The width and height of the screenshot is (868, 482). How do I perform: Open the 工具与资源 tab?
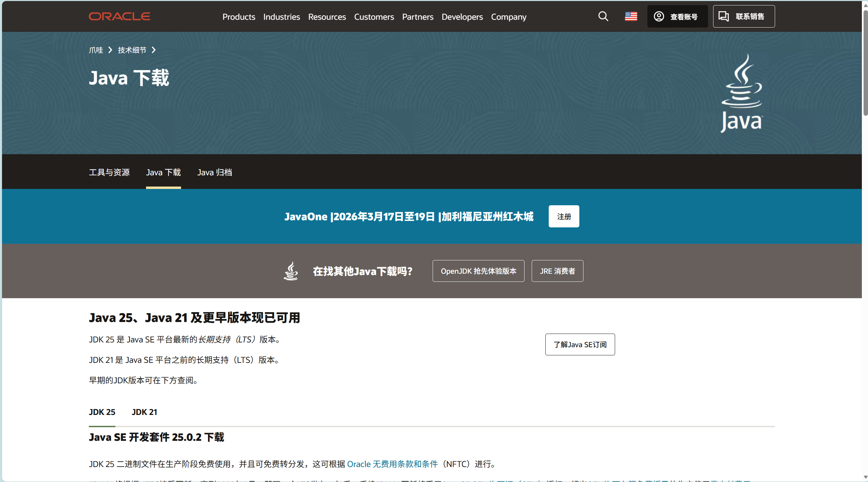[109, 172]
